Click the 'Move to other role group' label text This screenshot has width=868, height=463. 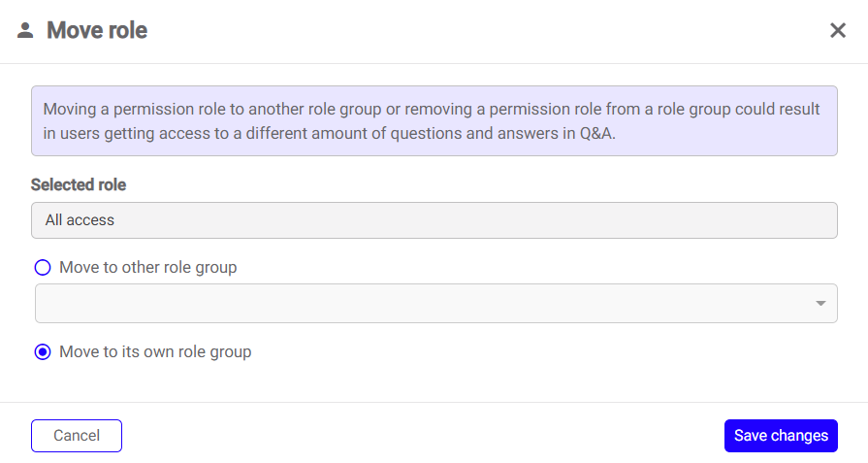tap(147, 268)
